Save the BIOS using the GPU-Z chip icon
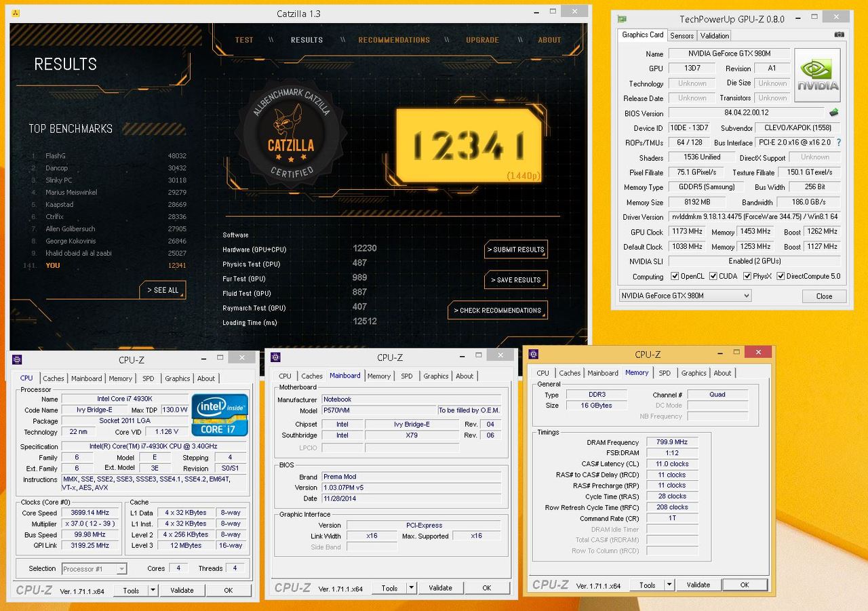 [833, 113]
